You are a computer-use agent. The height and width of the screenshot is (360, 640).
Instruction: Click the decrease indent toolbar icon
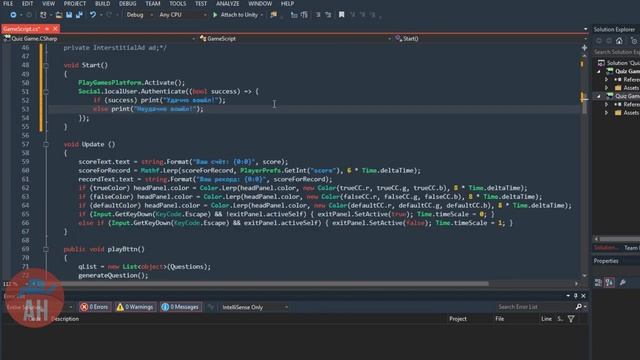coord(294,15)
